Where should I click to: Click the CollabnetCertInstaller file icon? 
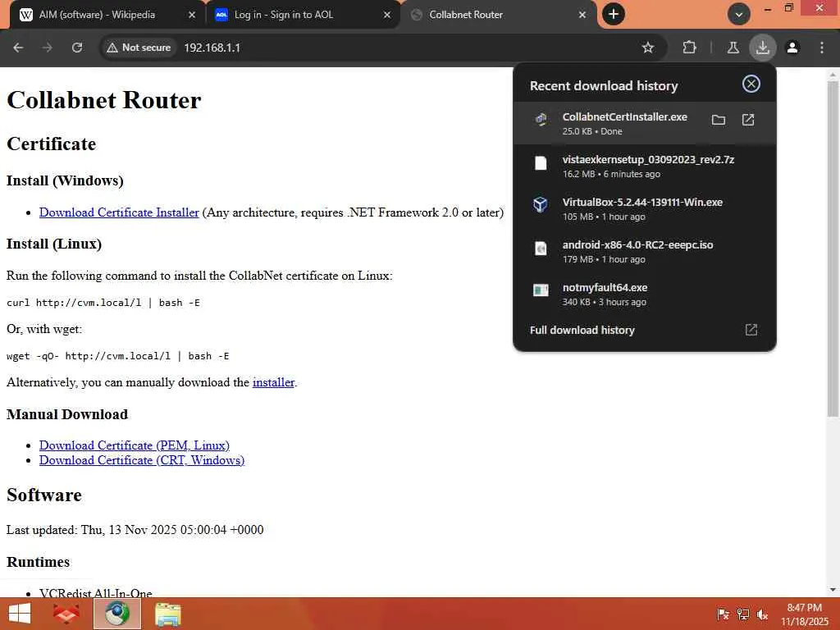[x=541, y=119]
